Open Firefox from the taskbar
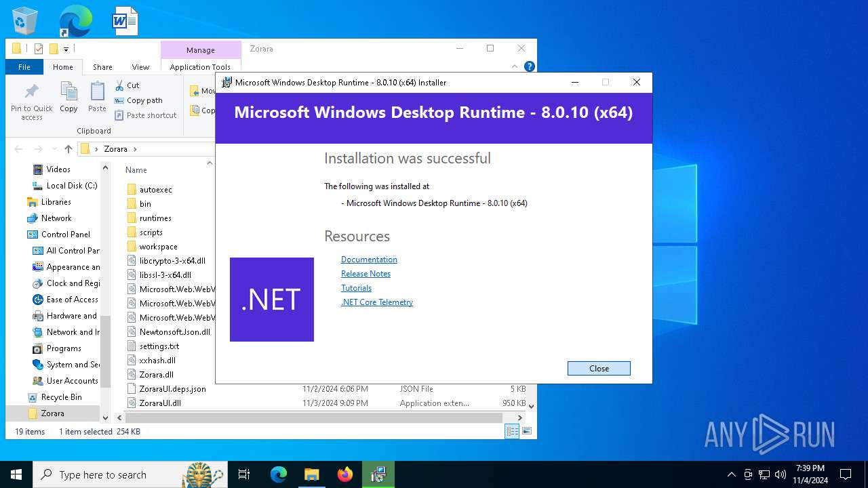 tap(345, 474)
